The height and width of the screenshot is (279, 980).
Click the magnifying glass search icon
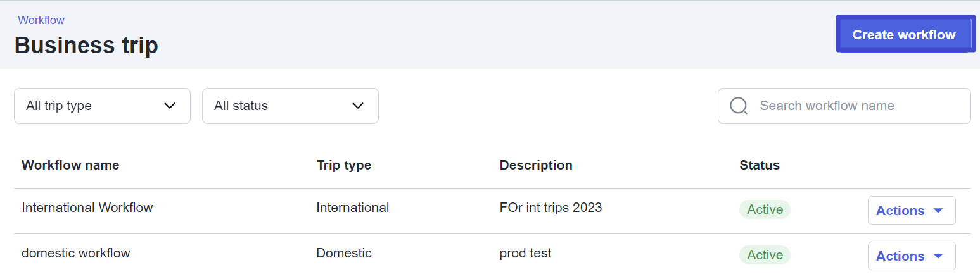[739, 106]
